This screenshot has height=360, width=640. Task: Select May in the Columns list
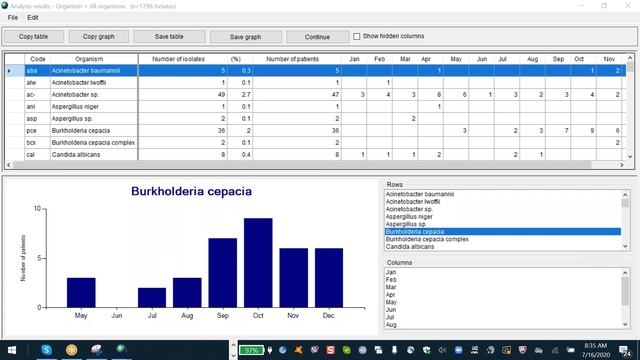point(502,302)
